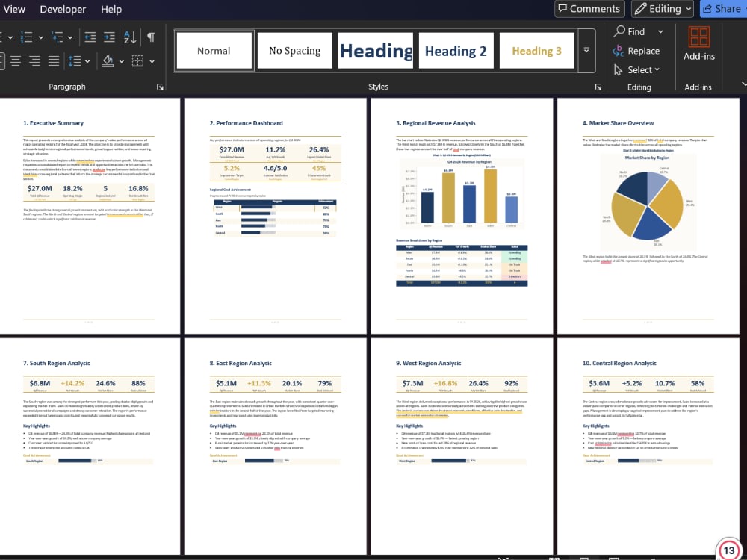Click the '7. South Region Analysis' heading
The height and width of the screenshot is (560, 747).
click(57, 363)
